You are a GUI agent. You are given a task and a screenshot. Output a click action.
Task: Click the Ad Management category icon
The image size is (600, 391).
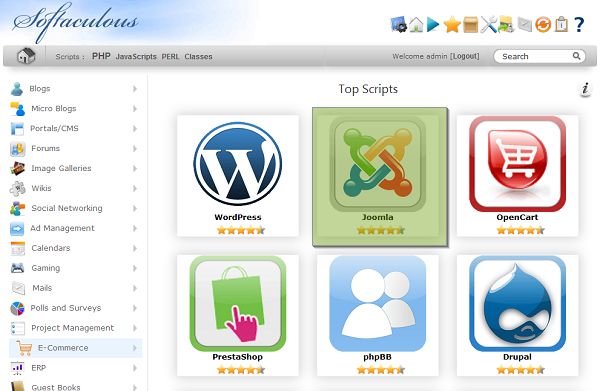point(17,228)
